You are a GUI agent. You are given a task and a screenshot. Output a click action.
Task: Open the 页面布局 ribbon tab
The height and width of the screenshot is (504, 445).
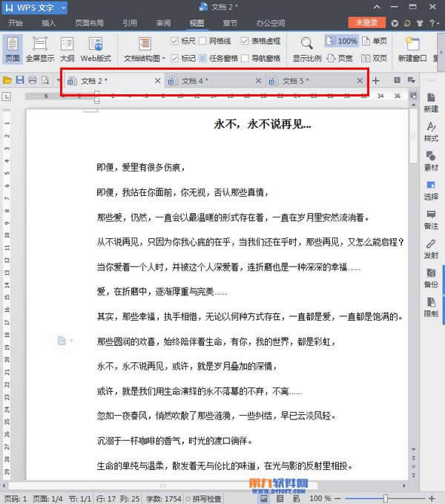pyautogui.click(x=89, y=23)
